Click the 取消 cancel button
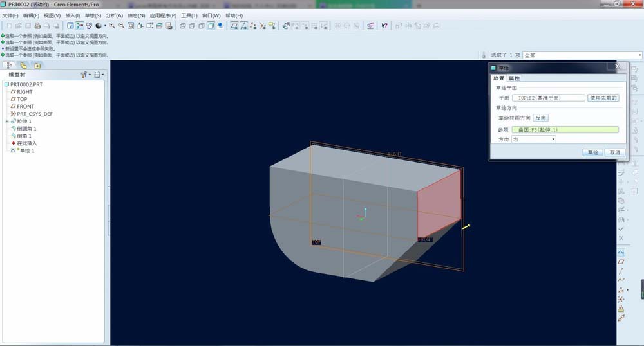Image resolution: width=644 pixels, height=346 pixels. pos(615,152)
